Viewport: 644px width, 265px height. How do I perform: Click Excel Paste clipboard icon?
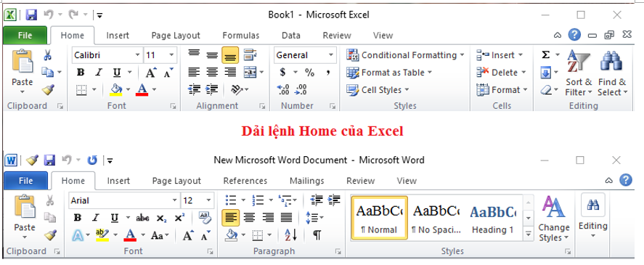[23, 62]
